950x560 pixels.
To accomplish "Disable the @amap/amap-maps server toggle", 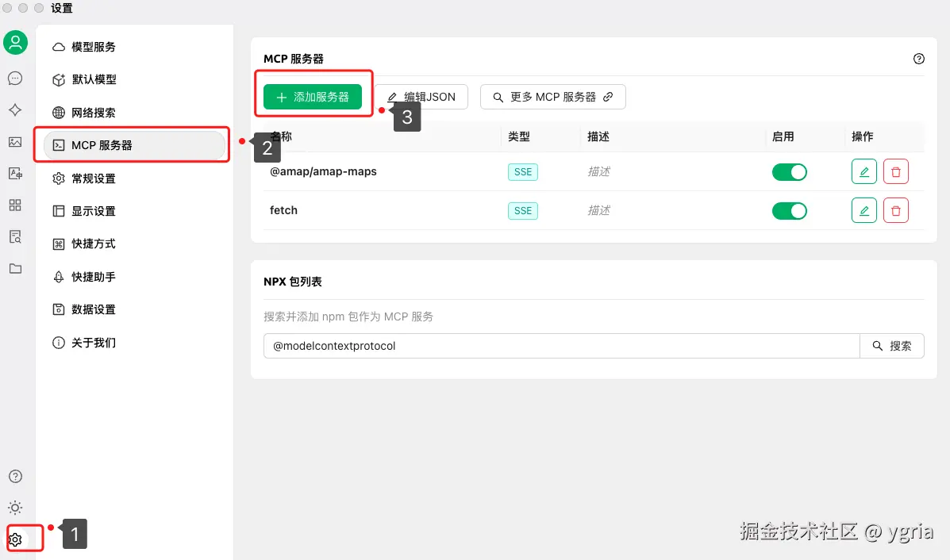I will pyautogui.click(x=789, y=171).
